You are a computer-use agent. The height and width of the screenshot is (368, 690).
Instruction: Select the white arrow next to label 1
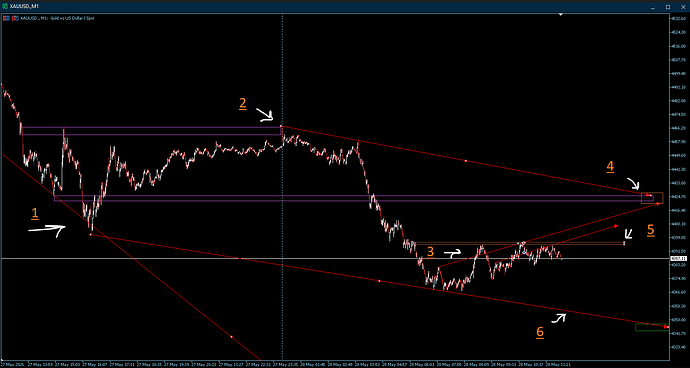click(46, 231)
